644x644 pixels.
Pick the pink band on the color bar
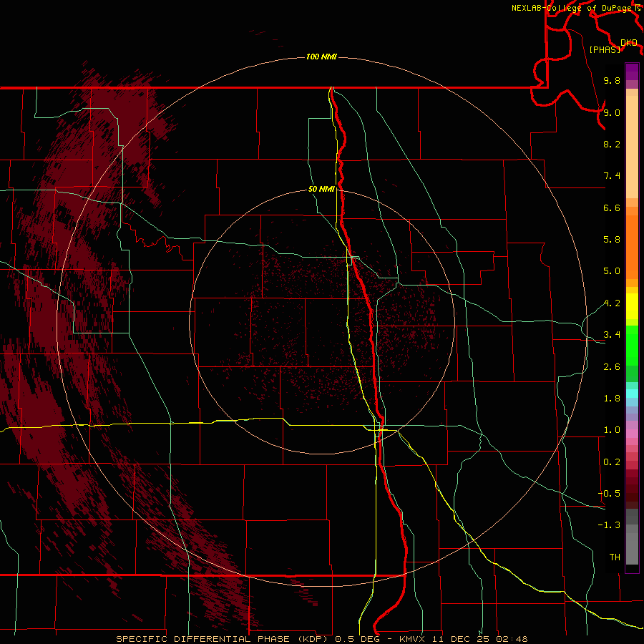[x=632, y=434]
